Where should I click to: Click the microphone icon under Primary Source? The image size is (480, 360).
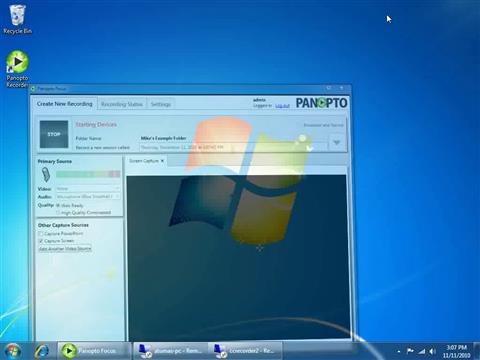(46, 174)
